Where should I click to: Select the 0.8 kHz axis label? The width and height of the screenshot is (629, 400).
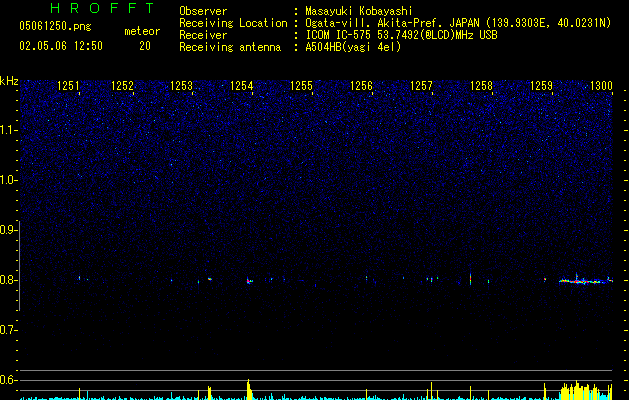pos(8,280)
